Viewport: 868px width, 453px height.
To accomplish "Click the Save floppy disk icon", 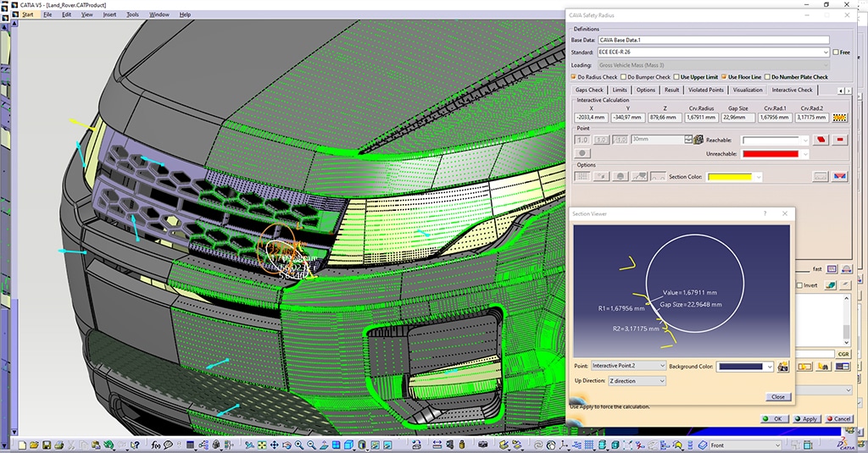I will tap(47, 445).
